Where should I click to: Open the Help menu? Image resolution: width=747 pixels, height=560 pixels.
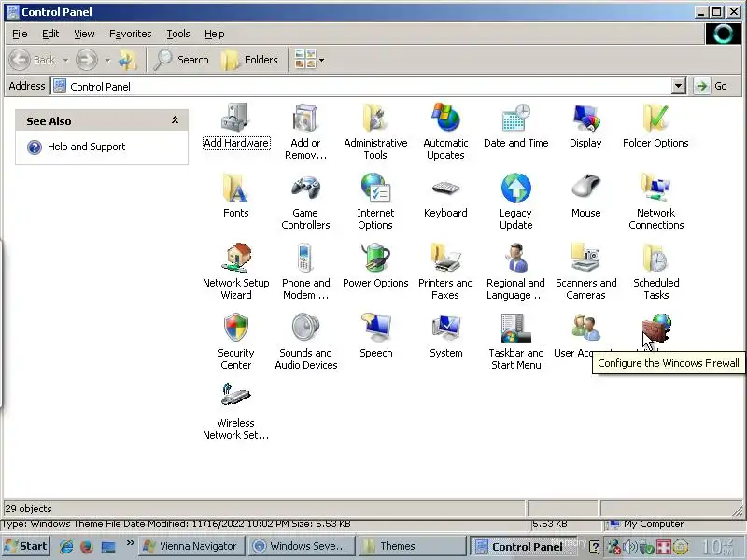215,34
